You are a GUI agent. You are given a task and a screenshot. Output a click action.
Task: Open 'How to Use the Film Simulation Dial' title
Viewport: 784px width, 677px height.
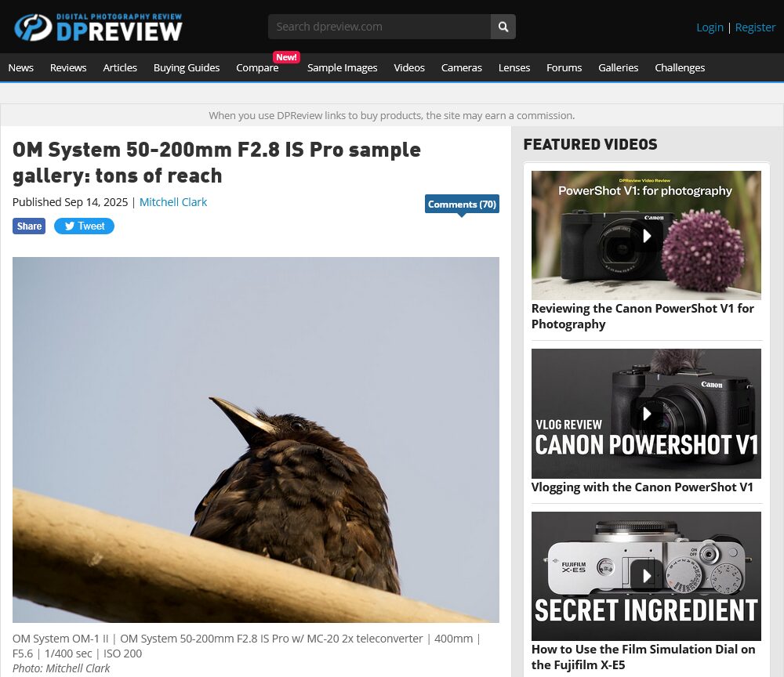643,657
